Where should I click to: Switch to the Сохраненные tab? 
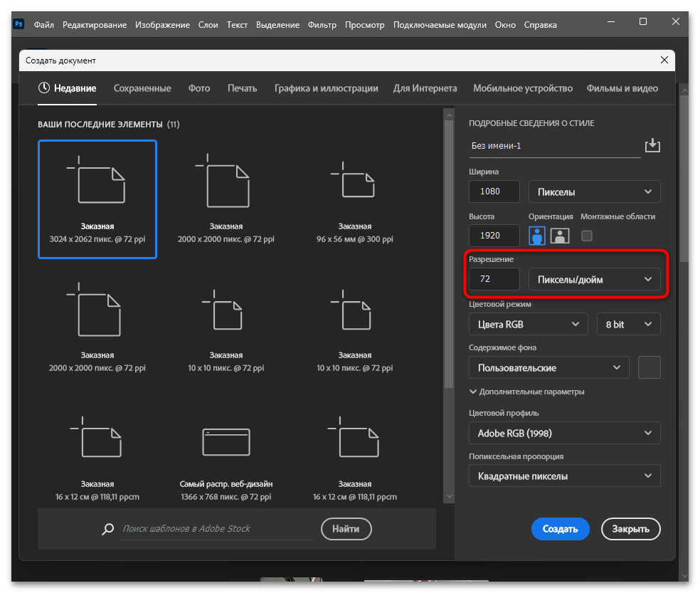pyautogui.click(x=142, y=88)
